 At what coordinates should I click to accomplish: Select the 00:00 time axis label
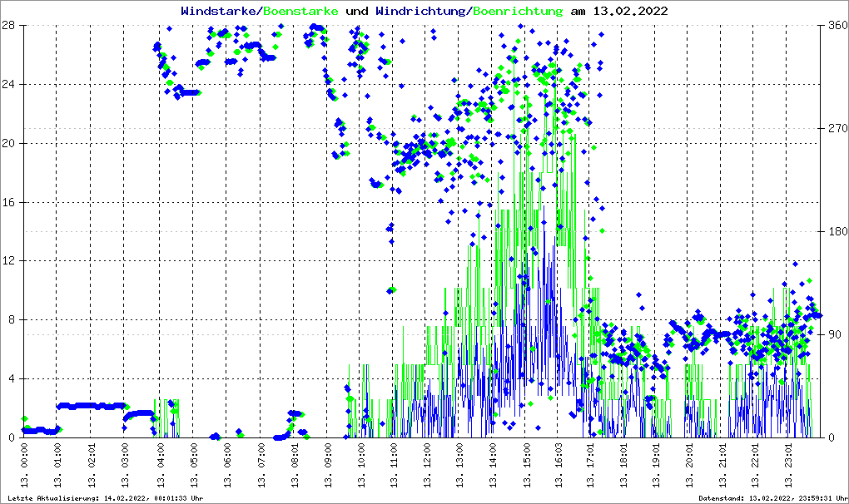click(25, 464)
